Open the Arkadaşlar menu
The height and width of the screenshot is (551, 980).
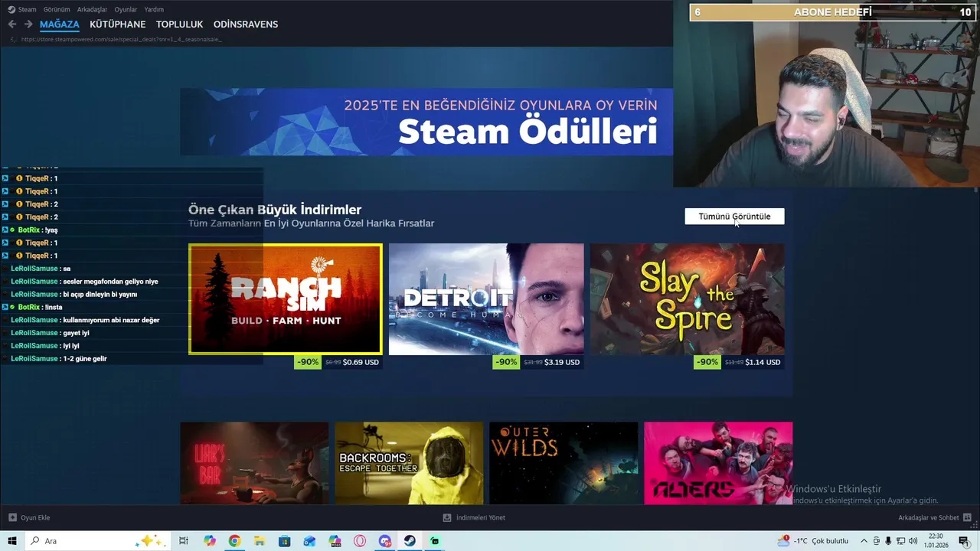tap(93, 9)
